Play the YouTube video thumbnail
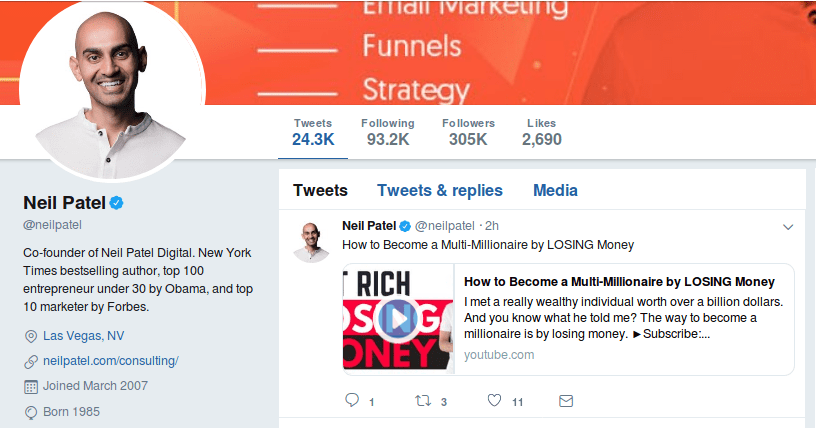This screenshot has width=816, height=428. [397, 319]
